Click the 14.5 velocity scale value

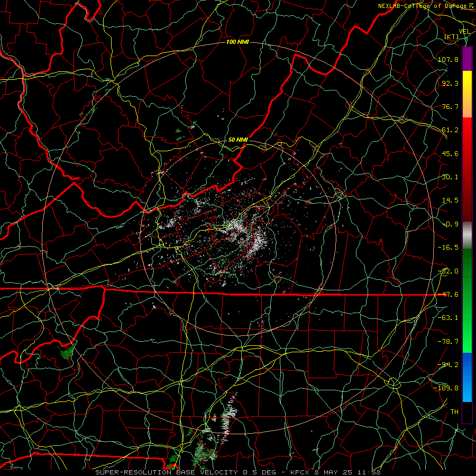click(x=450, y=200)
